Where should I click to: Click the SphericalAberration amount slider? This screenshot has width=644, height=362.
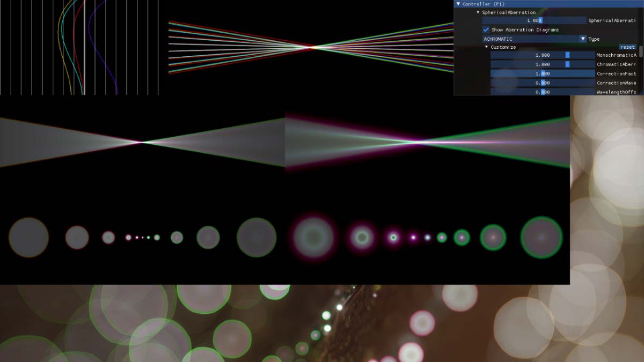click(x=533, y=20)
